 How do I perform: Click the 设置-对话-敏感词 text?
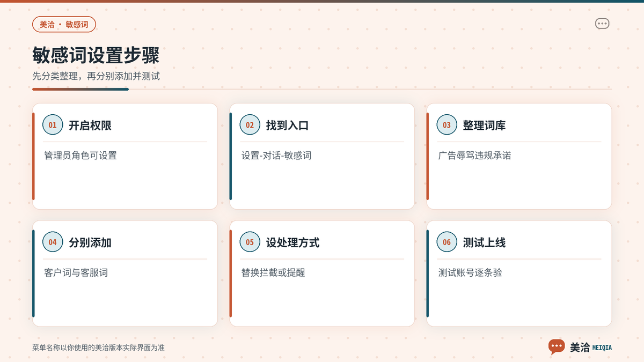coord(276,156)
